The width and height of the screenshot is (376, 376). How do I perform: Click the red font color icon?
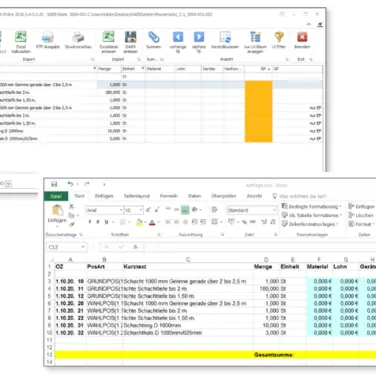pyautogui.click(x=152, y=222)
